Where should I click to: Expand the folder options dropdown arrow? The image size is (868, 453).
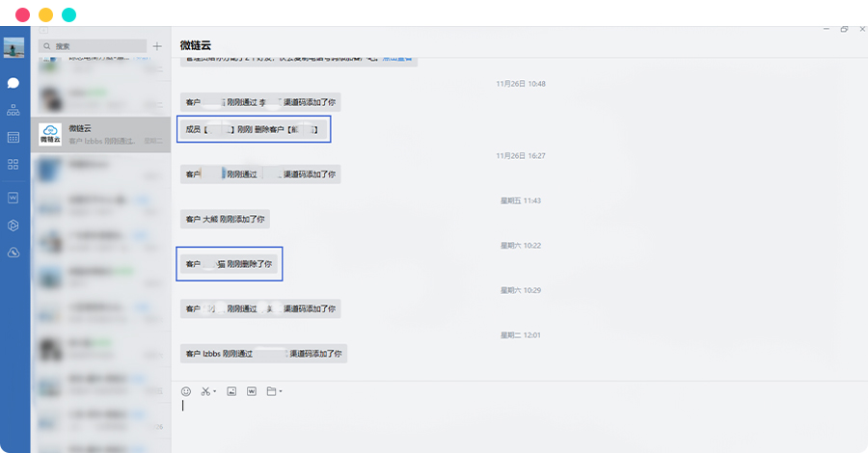(280, 392)
